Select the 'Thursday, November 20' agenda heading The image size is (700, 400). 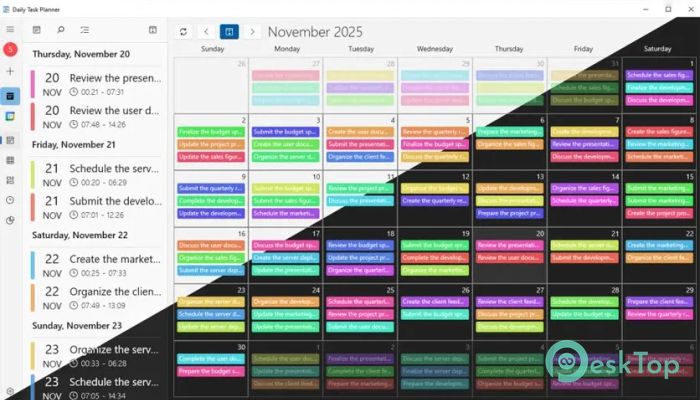81,54
